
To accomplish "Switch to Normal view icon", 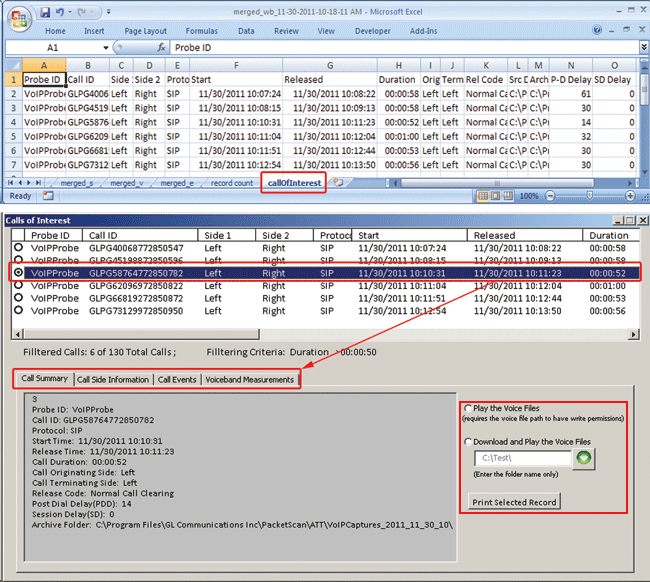I will coord(483,196).
